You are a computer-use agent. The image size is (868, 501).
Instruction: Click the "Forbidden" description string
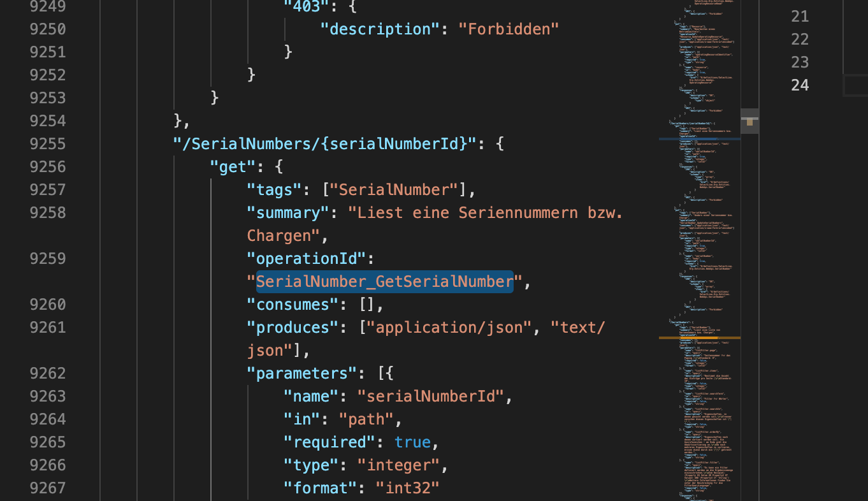(x=508, y=29)
